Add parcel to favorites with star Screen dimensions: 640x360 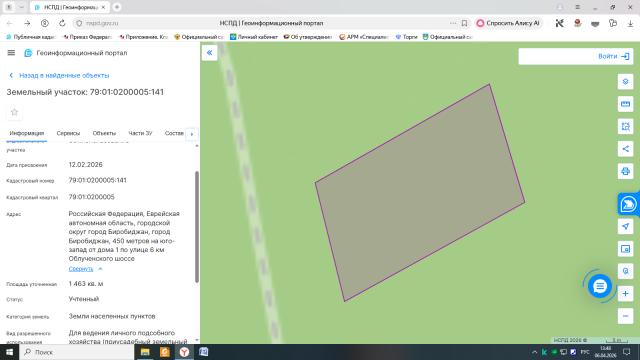[x=14, y=112]
